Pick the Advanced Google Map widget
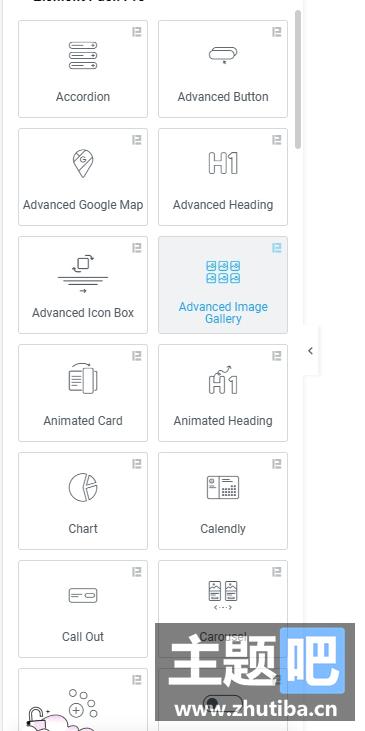The image size is (365, 731). 83,177
